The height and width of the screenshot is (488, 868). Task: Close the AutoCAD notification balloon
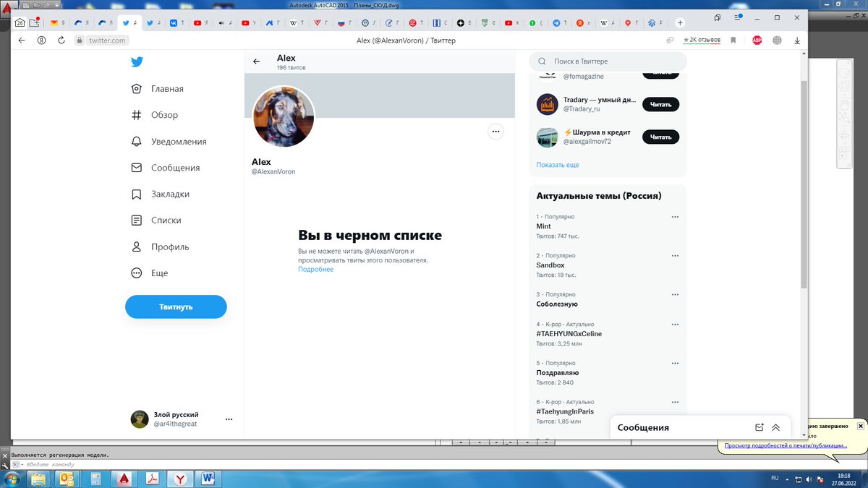point(861,426)
